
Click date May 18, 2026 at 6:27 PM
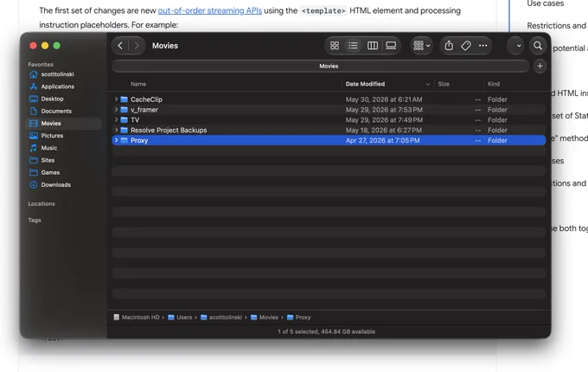coord(384,130)
